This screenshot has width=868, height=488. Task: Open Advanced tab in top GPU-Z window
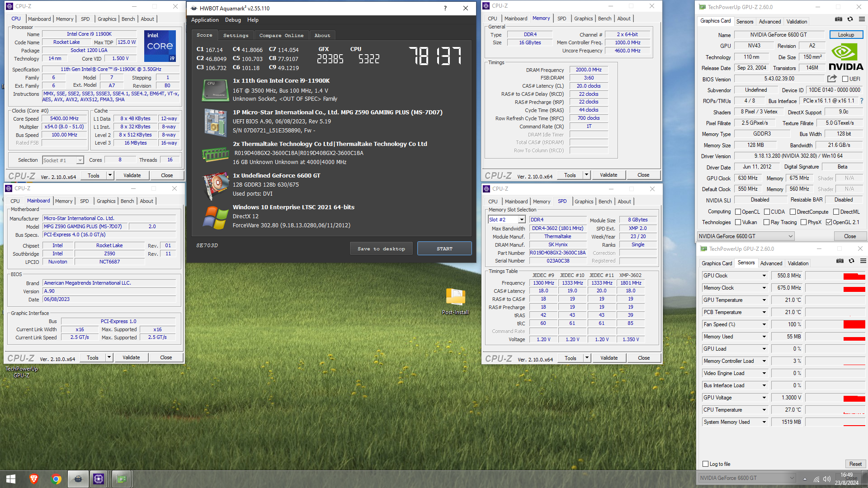pos(770,21)
